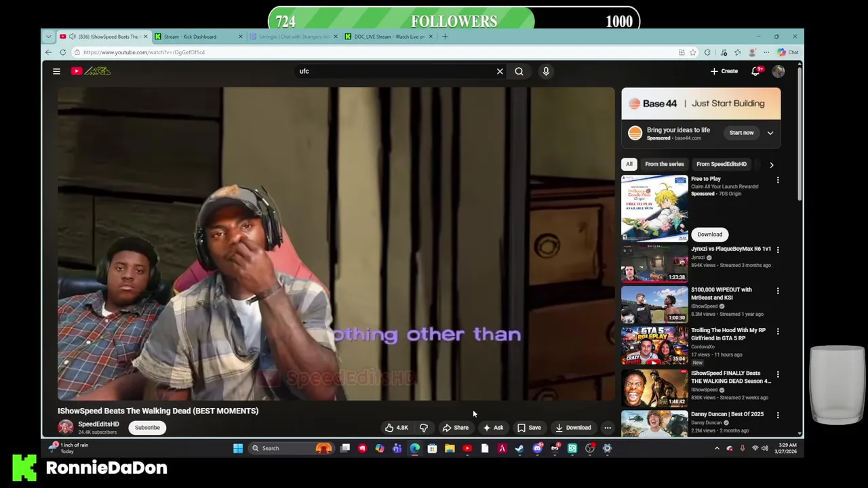Show more filter chips with right arrow

coord(771,165)
